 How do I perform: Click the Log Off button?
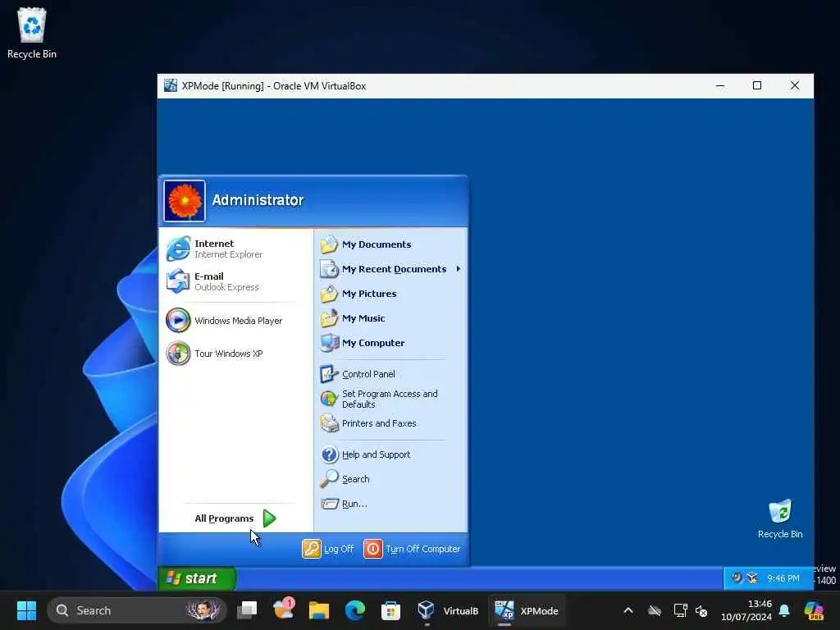[328, 549]
